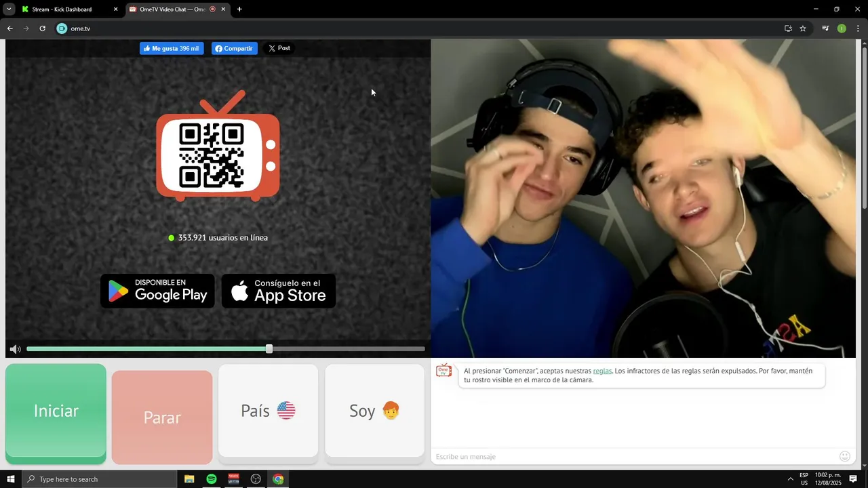Click the message input field

coord(633,457)
